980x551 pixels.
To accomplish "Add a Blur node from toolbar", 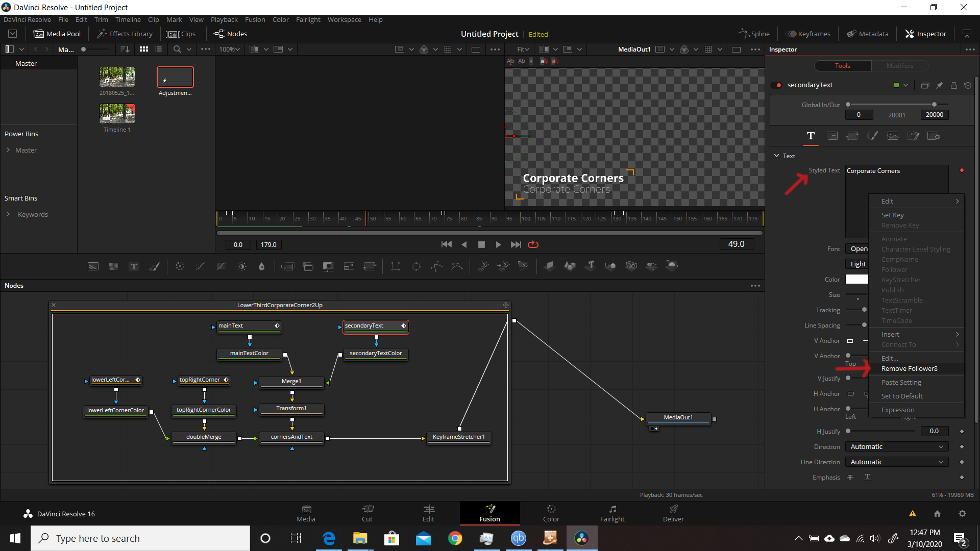I will (x=262, y=266).
